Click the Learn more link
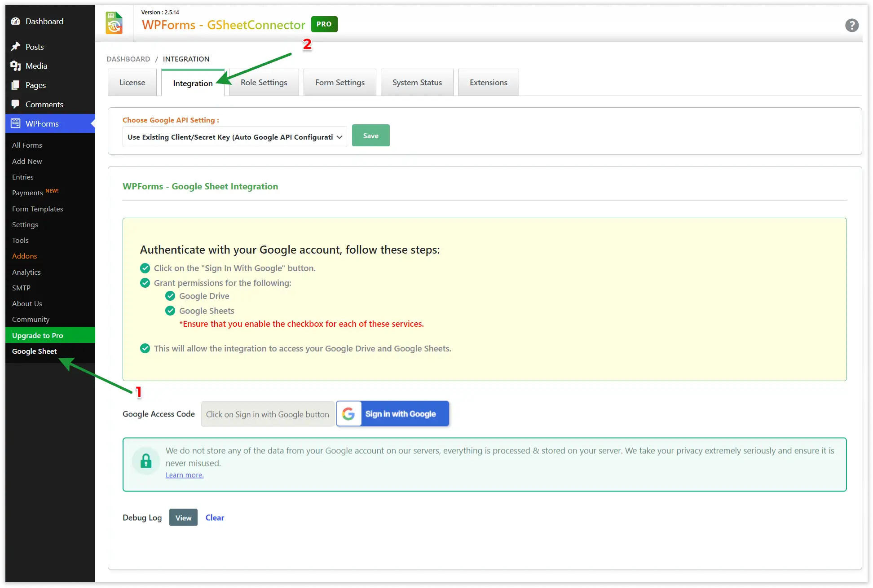The height and width of the screenshot is (588, 873). [184, 474]
